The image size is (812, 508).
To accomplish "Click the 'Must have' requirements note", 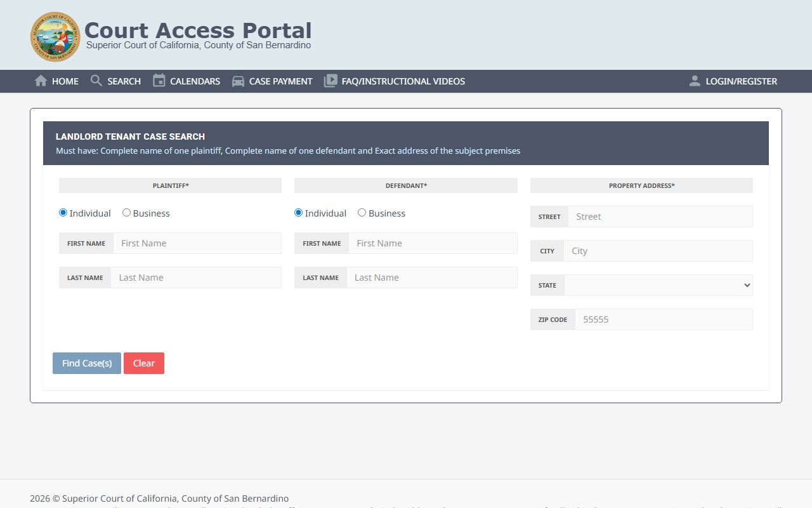I will (x=288, y=151).
